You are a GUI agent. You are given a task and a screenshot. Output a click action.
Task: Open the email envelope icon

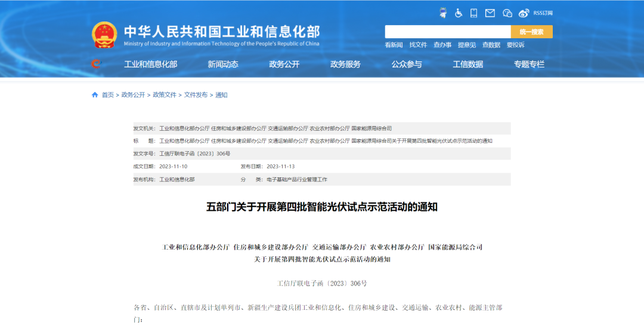tap(490, 13)
